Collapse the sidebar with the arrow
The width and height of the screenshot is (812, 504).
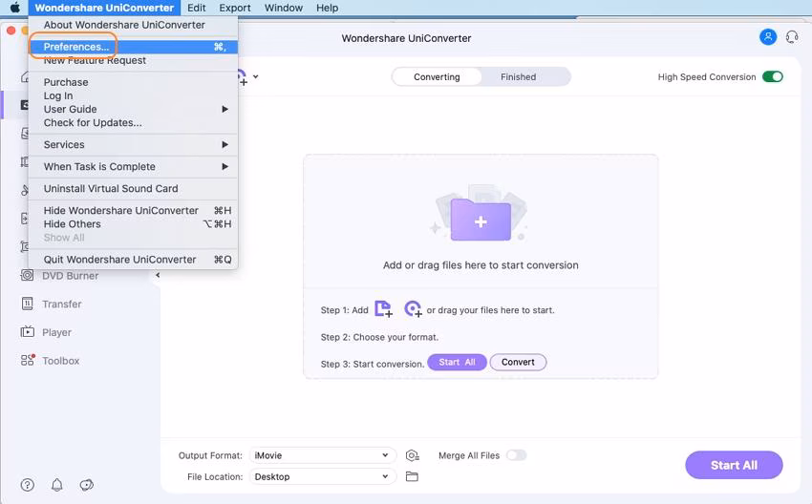(158, 275)
